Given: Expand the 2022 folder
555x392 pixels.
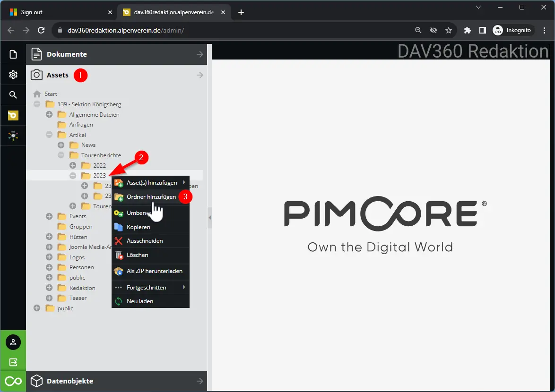Looking at the screenshot, I should click(73, 165).
